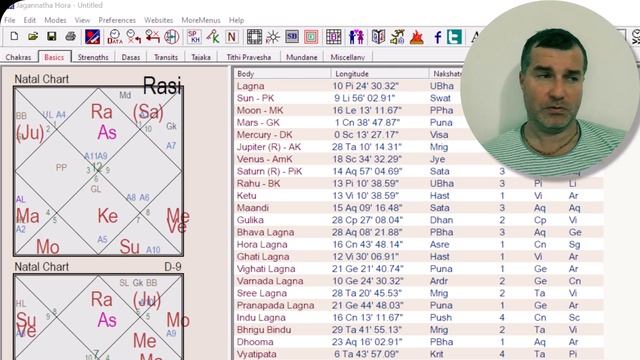The image size is (640, 360).
Task: Click the pink concentric squares icon
Action: tap(311, 37)
